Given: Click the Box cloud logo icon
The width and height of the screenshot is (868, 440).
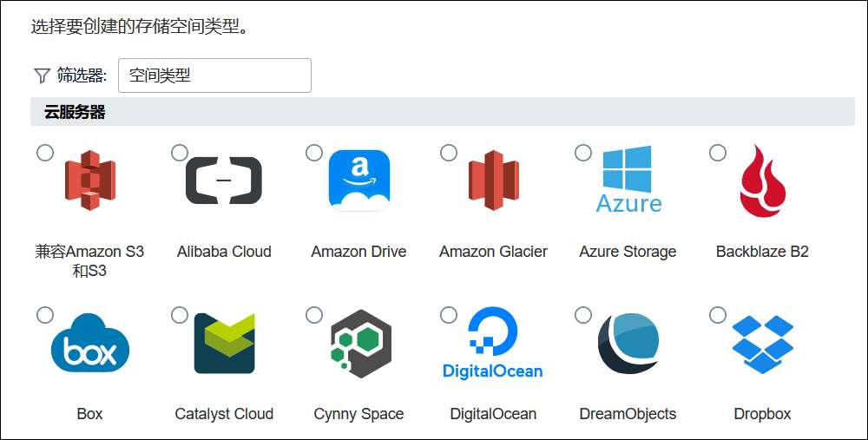Looking at the screenshot, I should pos(90,344).
